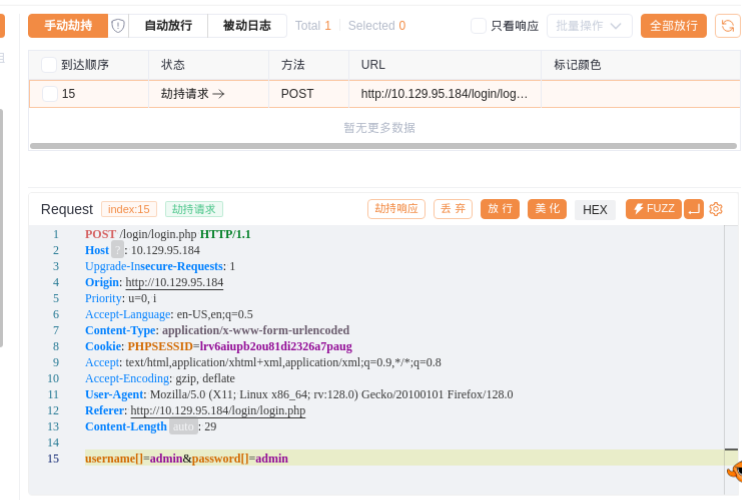Select the 手动劫持 tab
The width and height of the screenshot is (742, 500).
[68, 26]
